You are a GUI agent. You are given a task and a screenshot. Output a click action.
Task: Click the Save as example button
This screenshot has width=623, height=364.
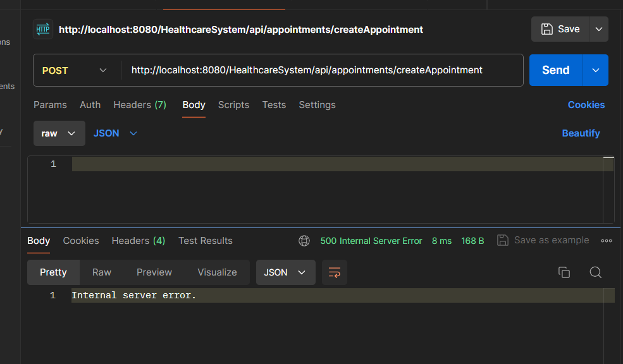click(543, 240)
